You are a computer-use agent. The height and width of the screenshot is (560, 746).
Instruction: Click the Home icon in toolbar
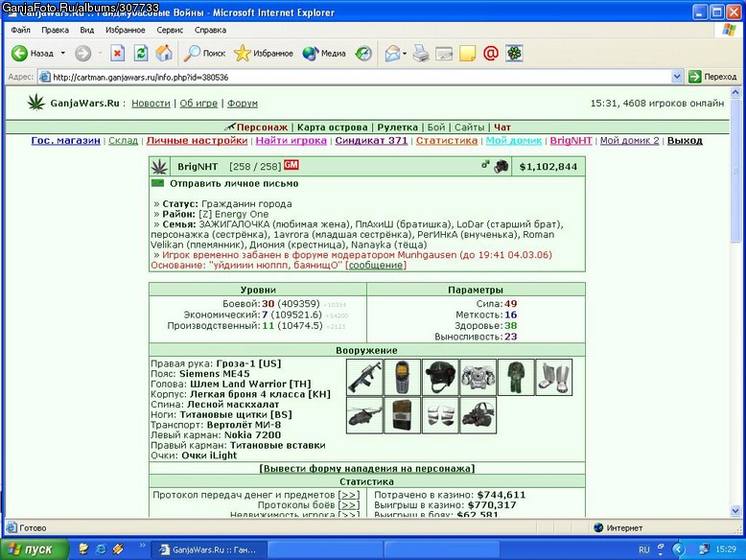click(x=164, y=53)
